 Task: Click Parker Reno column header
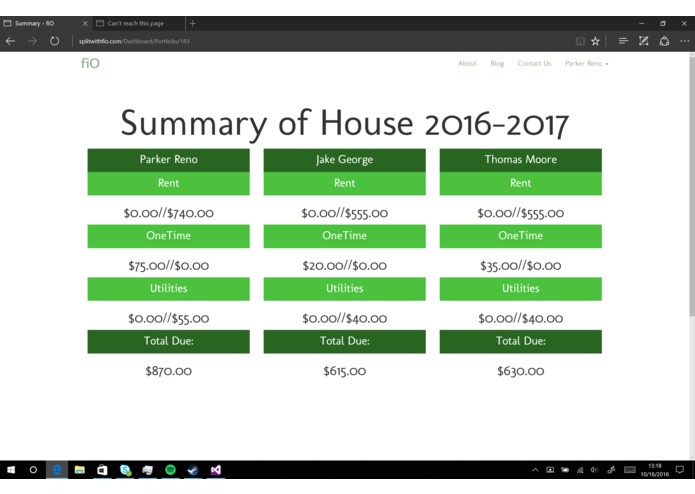click(x=168, y=160)
